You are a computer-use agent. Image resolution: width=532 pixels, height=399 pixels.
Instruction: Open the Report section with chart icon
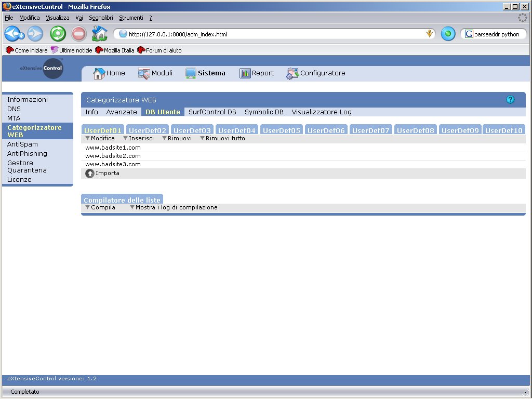pos(257,73)
